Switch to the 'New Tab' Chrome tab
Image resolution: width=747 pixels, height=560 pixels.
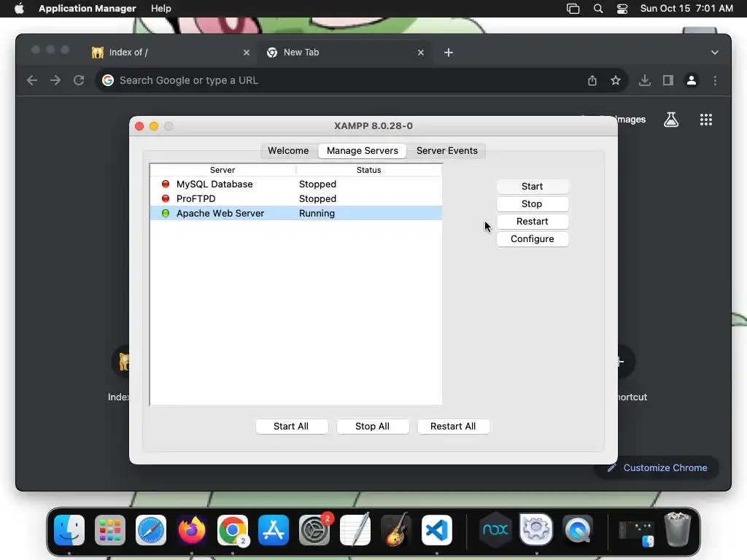tap(346, 52)
